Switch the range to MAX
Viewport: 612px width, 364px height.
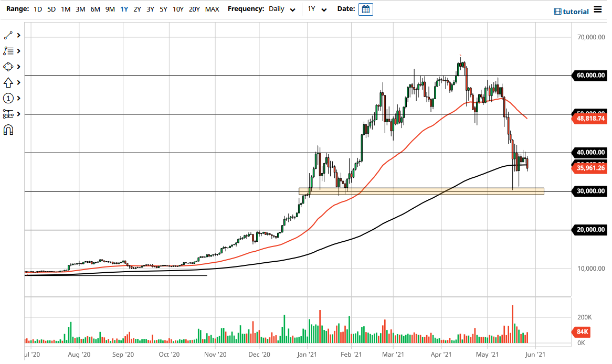[x=212, y=9]
